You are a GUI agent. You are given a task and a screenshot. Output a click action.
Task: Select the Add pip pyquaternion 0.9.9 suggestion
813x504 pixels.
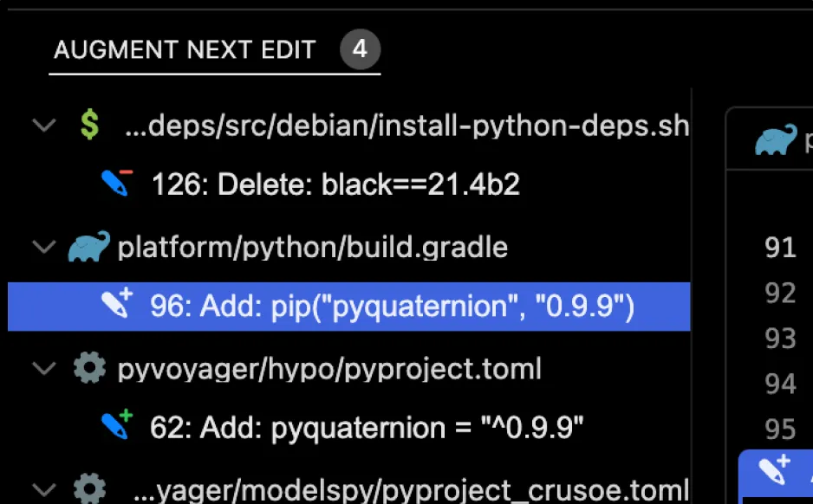(x=392, y=305)
